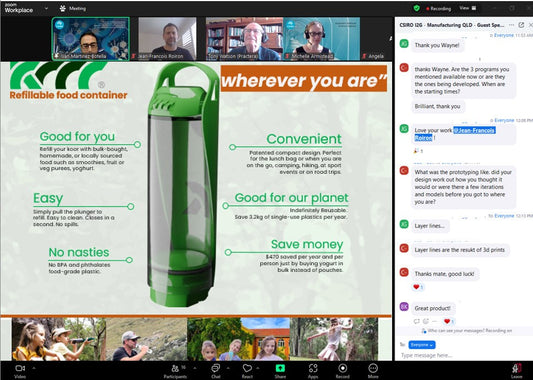
Task: Select the Practera participant video thumbnail
Action: 244,39
